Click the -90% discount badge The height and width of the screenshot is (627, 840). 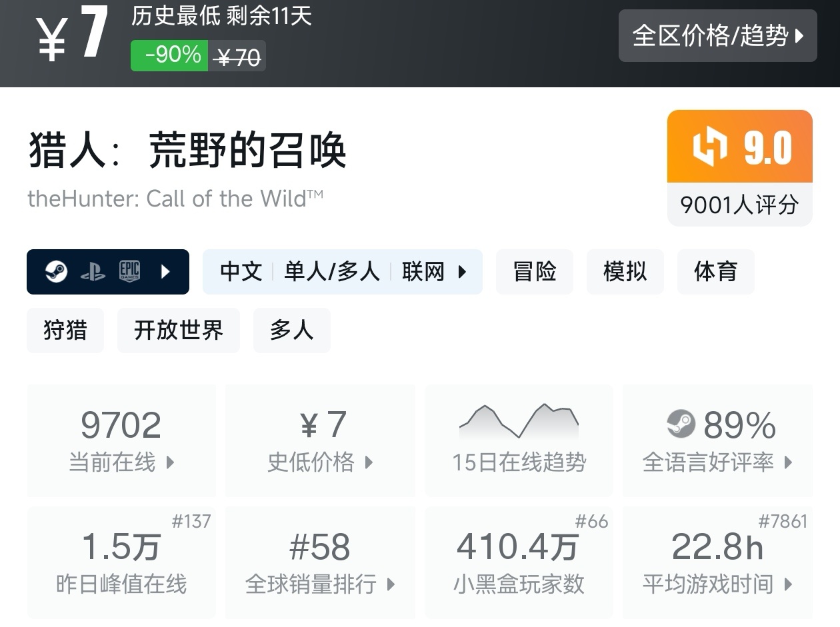pyautogui.click(x=169, y=55)
